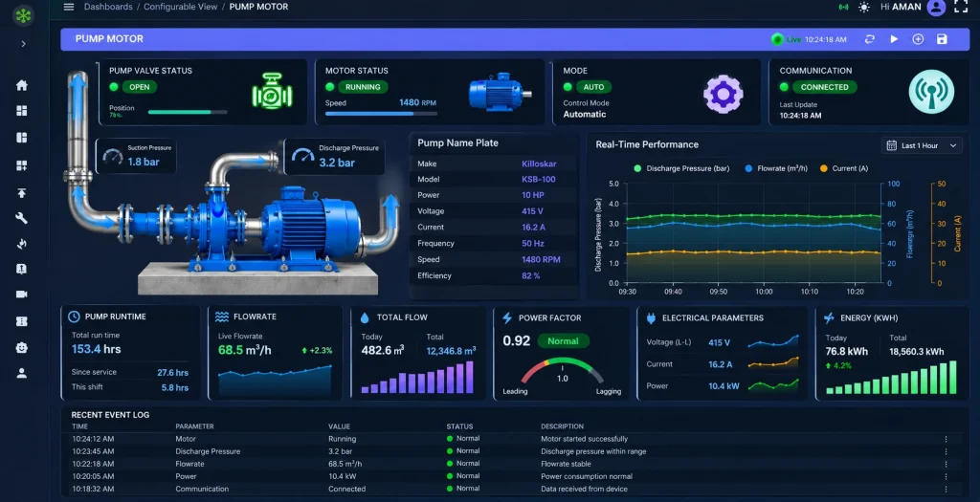
Task: Click the KSB-100 model value
Action: click(x=538, y=179)
